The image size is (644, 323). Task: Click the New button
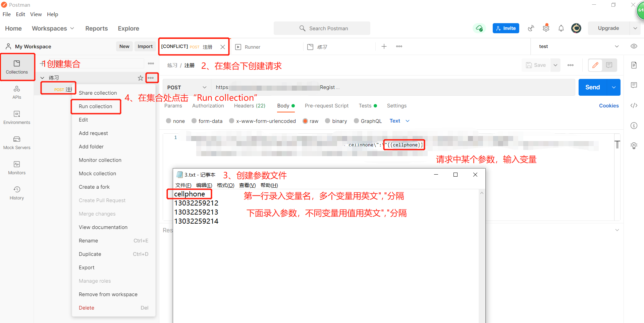pyautogui.click(x=124, y=46)
